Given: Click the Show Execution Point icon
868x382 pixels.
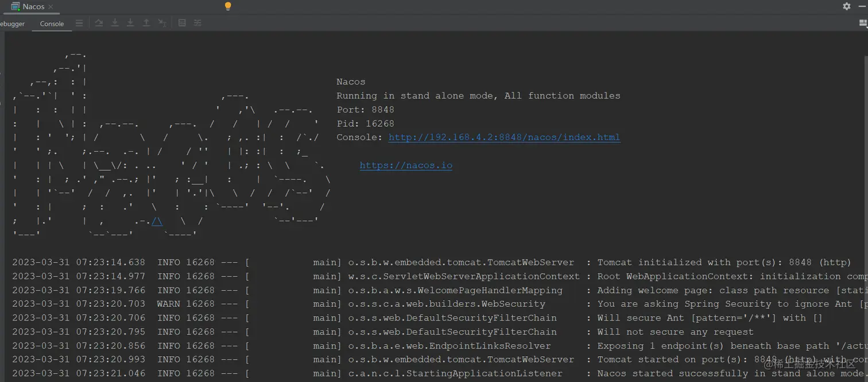Looking at the screenshot, I should pos(99,23).
